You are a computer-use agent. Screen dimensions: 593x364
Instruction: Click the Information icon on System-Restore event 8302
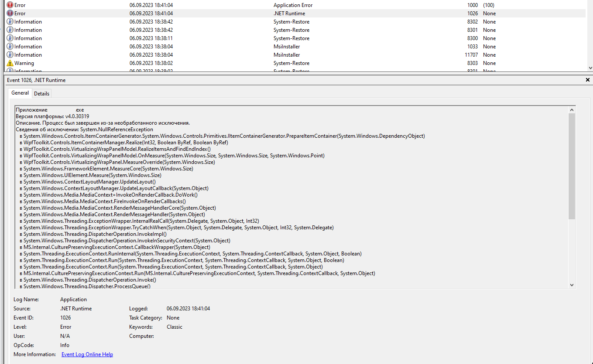pyautogui.click(x=9, y=21)
